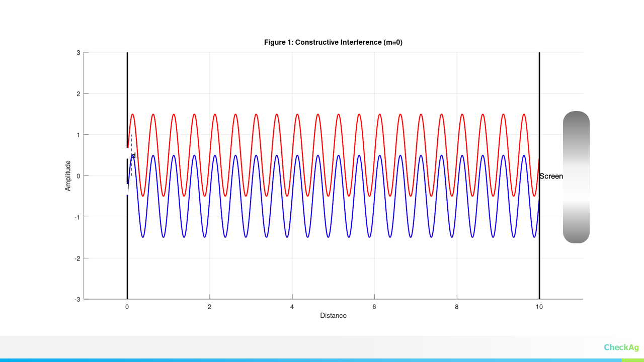Click the figure title 'Constructive Interference (m=0)'
The height and width of the screenshot is (362, 644).
[x=333, y=42]
